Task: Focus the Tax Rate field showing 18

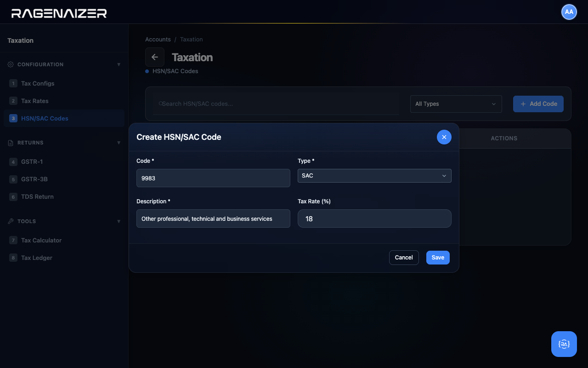Action: (374, 218)
